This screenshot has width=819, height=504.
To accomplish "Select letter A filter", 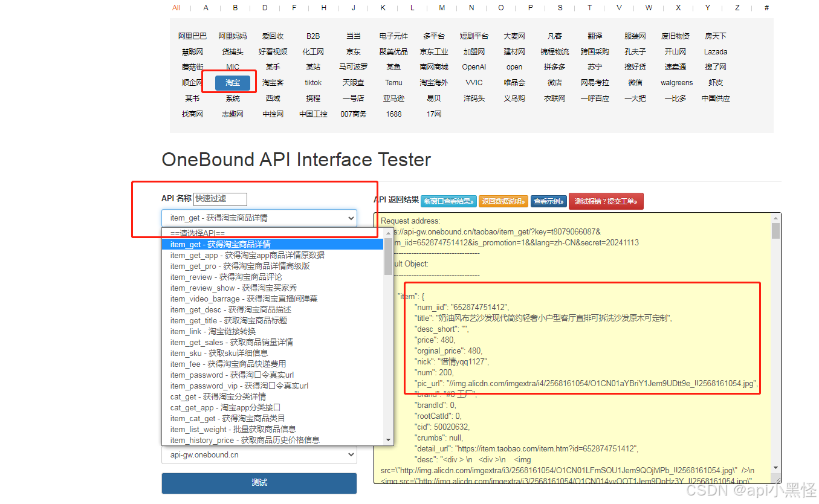I will point(206,8).
